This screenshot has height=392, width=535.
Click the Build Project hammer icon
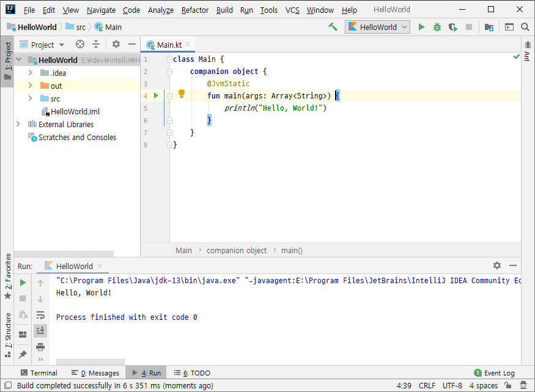click(333, 27)
